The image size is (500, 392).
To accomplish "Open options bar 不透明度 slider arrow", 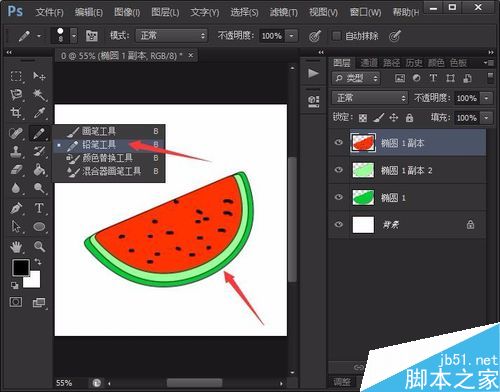I will (x=291, y=35).
